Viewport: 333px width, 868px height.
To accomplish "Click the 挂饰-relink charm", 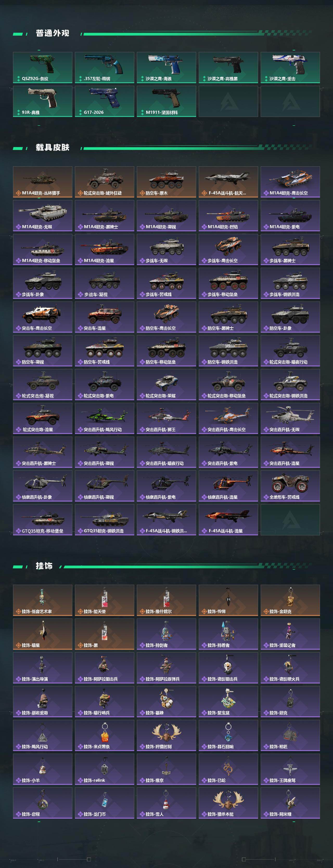I will pyautogui.click(x=105, y=769).
